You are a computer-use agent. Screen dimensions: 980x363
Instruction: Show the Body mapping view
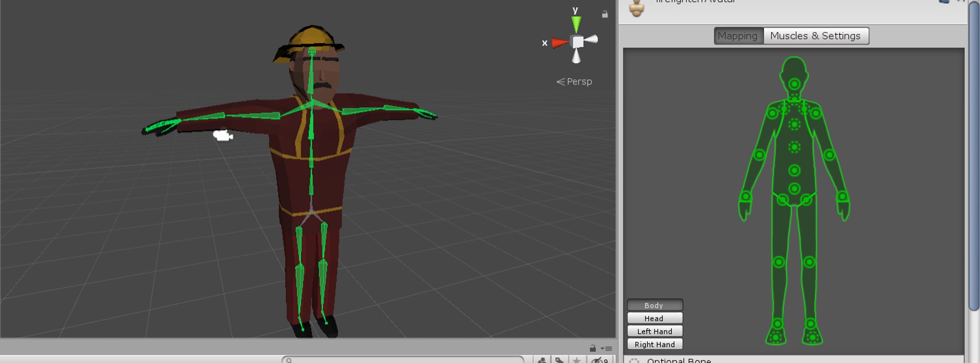click(x=654, y=305)
